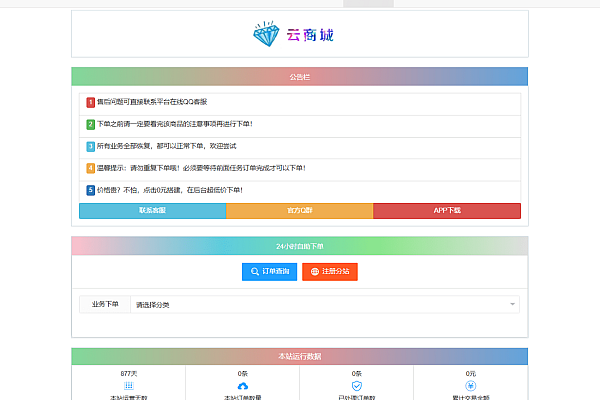Click the blue number 5 notice badge

click(91, 189)
